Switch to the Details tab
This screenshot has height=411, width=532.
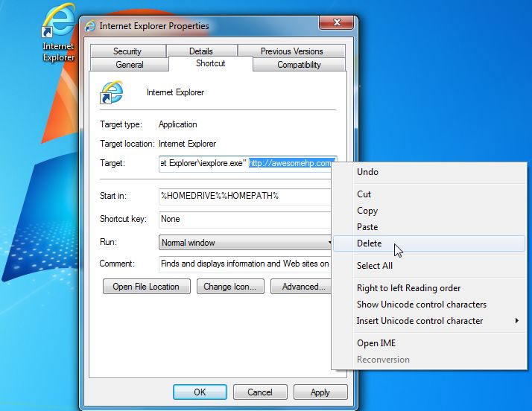(x=201, y=51)
